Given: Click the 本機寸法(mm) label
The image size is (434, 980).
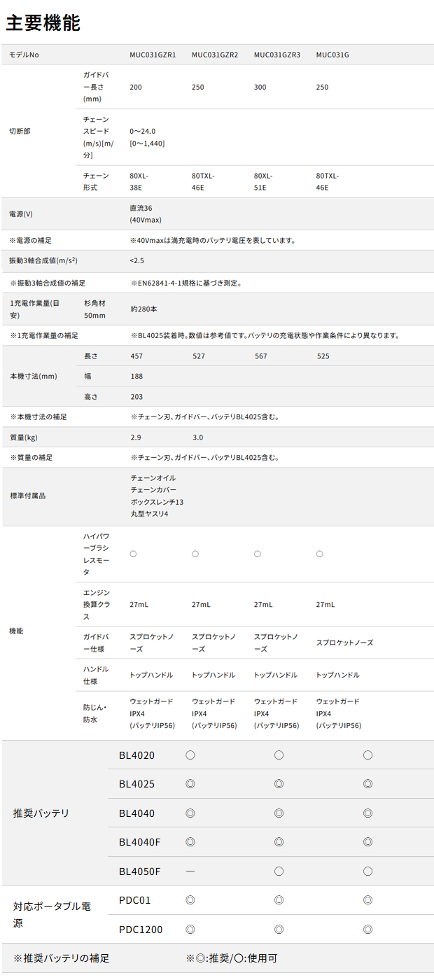Looking at the screenshot, I should click(x=33, y=376).
